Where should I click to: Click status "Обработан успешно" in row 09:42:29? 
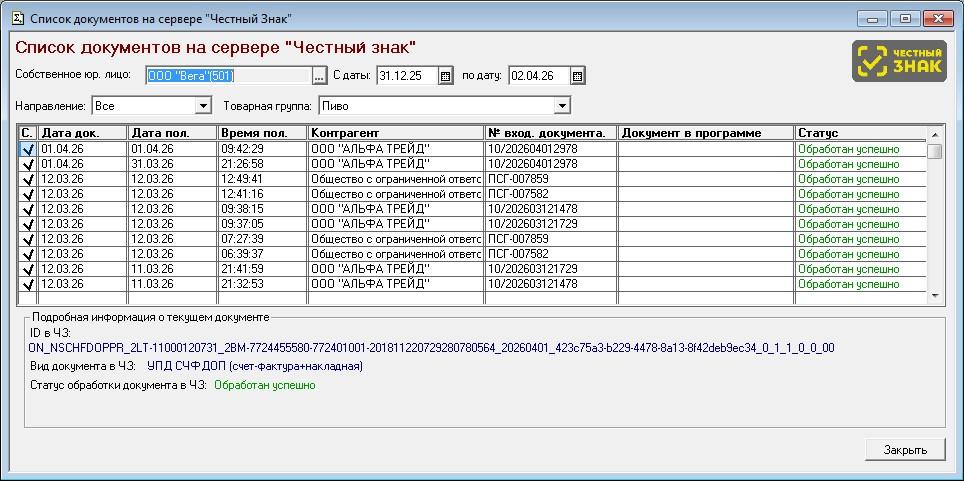[x=861, y=149]
